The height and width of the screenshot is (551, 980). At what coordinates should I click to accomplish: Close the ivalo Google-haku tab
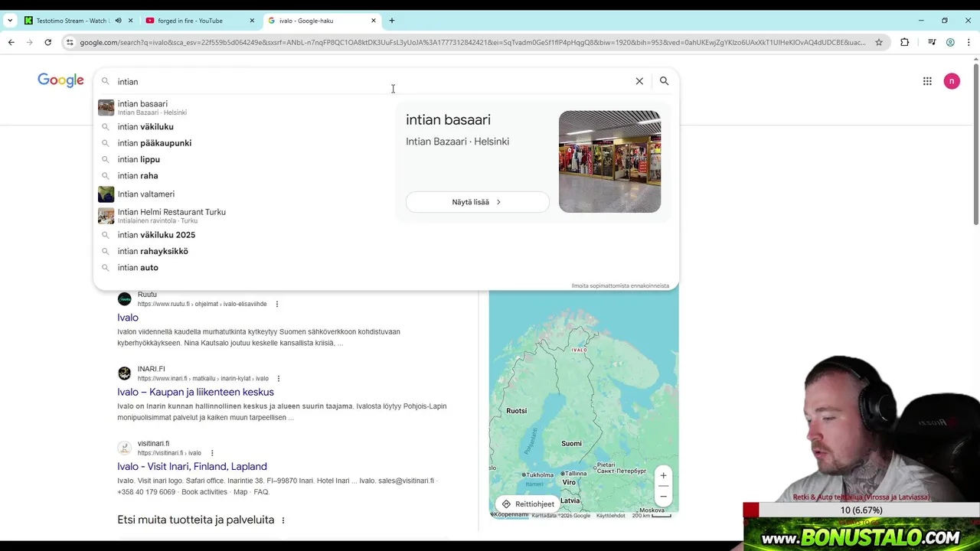click(x=374, y=21)
